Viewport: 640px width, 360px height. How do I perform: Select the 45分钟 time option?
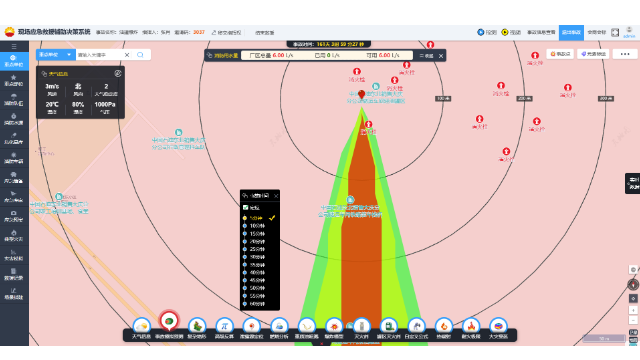[x=256, y=280]
